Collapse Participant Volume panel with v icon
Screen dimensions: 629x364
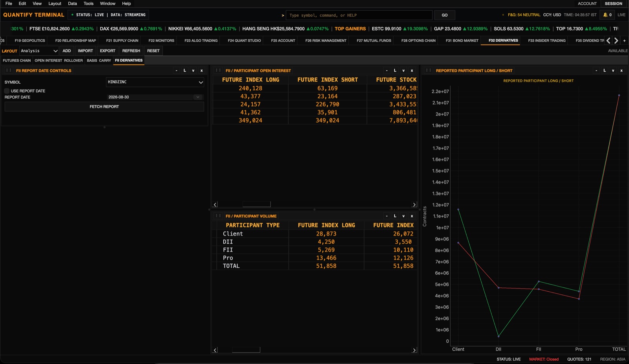click(x=403, y=216)
